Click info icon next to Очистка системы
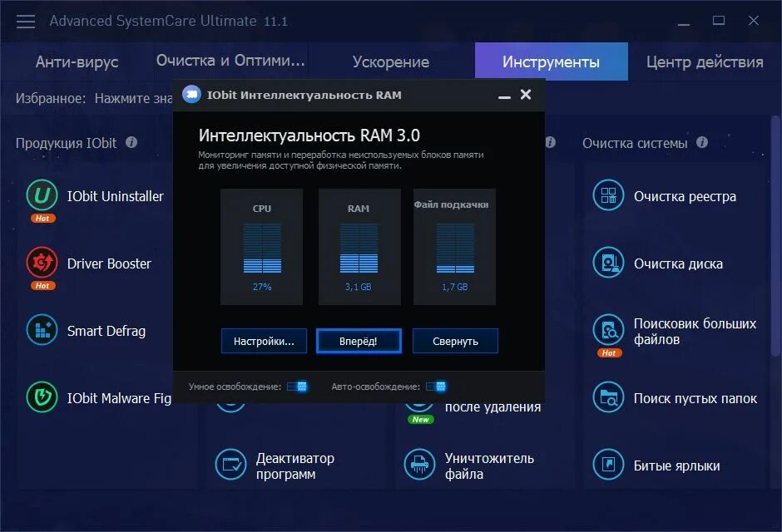 click(701, 142)
